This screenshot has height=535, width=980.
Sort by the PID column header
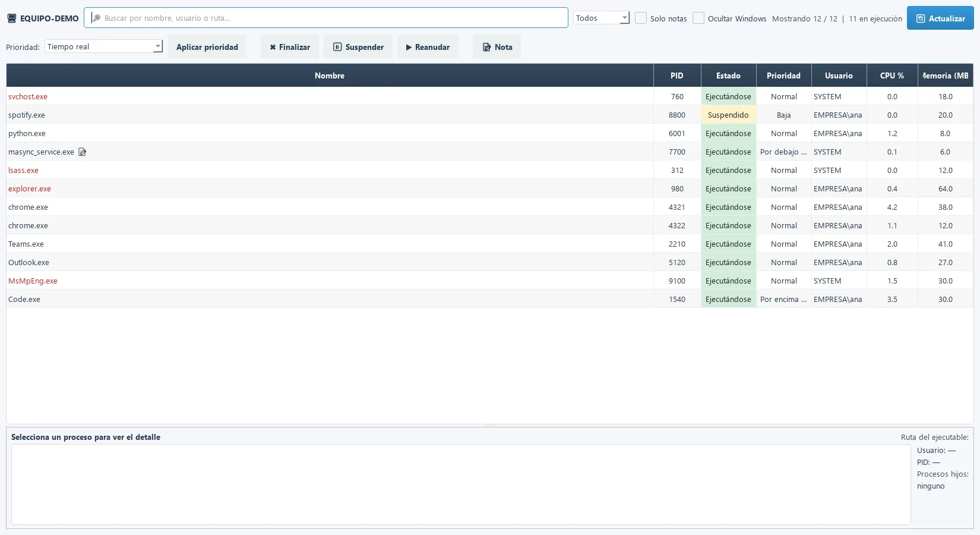pyautogui.click(x=677, y=75)
